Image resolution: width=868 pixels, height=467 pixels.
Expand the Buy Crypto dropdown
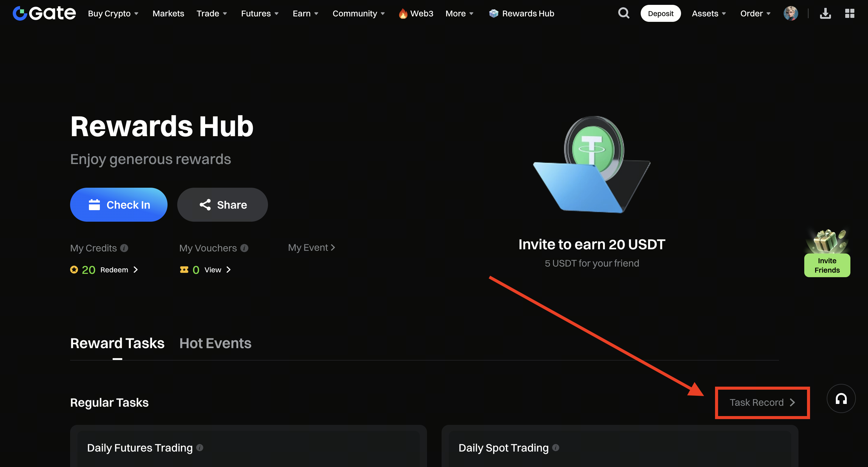tap(113, 13)
